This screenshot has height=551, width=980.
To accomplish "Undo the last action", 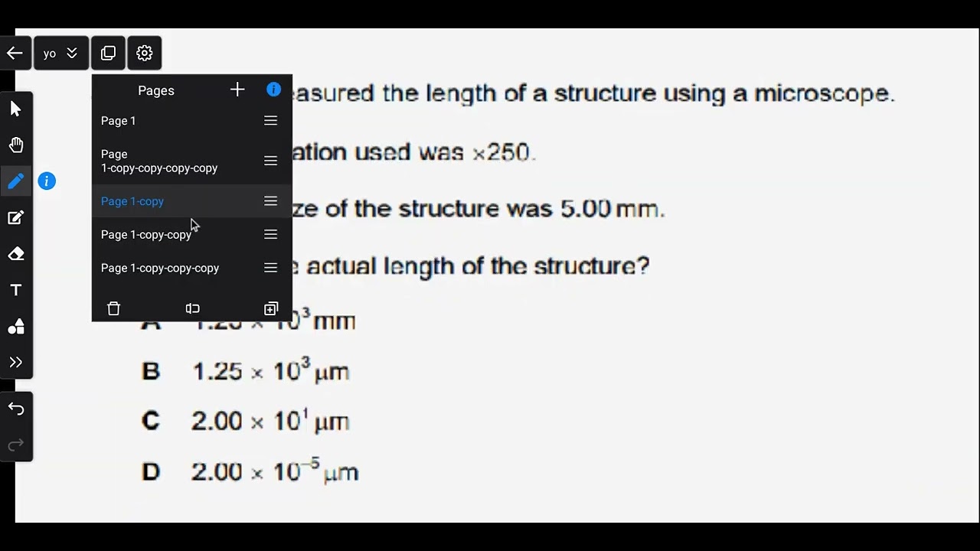I will [16, 409].
